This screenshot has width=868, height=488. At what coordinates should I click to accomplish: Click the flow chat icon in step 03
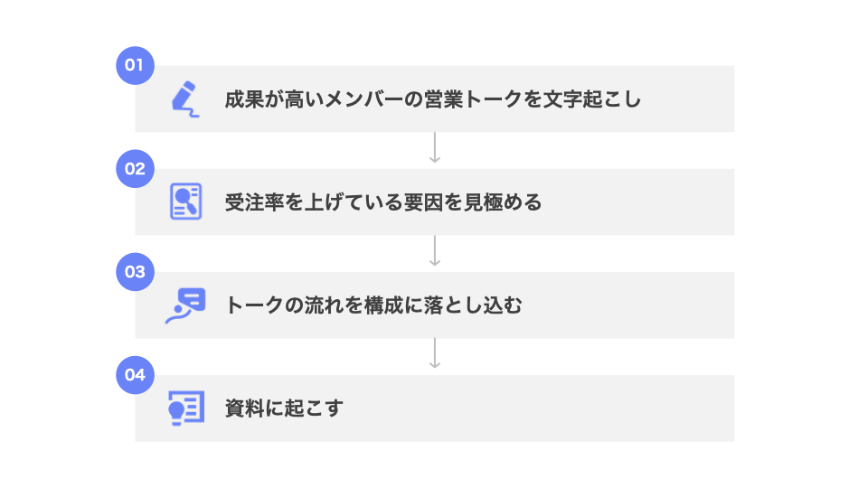click(x=185, y=305)
